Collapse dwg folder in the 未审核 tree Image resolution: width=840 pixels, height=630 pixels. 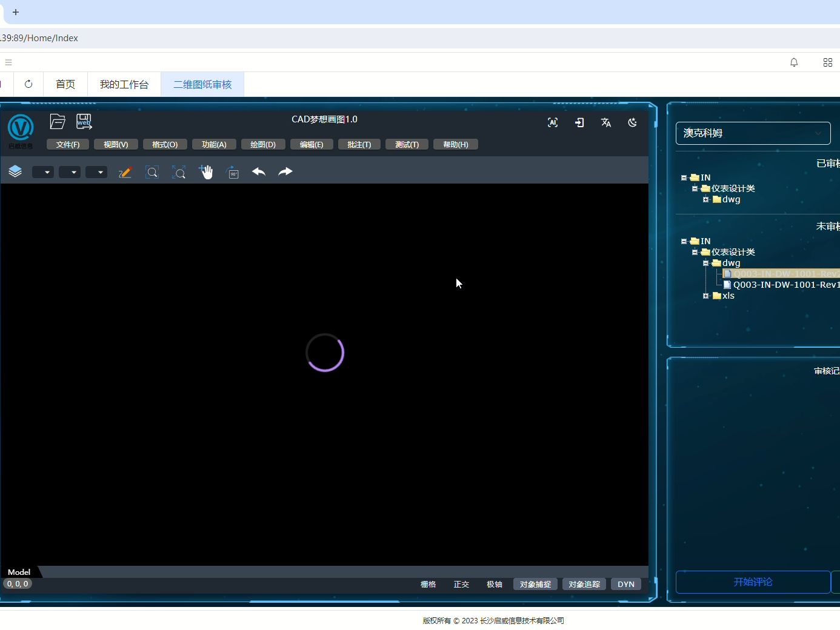705,263
